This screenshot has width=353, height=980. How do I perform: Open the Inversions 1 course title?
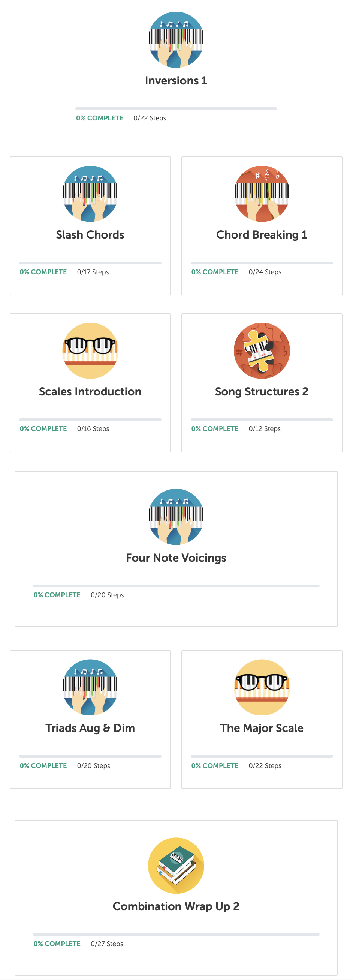point(176,81)
